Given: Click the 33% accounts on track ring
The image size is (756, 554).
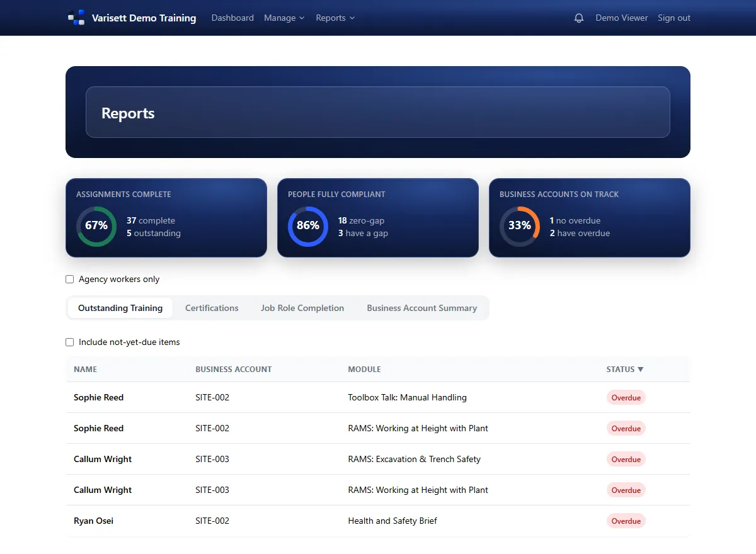Looking at the screenshot, I should [x=520, y=226].
